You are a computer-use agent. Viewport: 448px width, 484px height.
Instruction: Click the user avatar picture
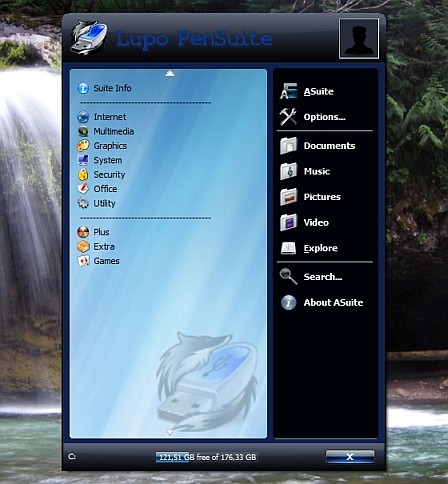click(359, 39)
